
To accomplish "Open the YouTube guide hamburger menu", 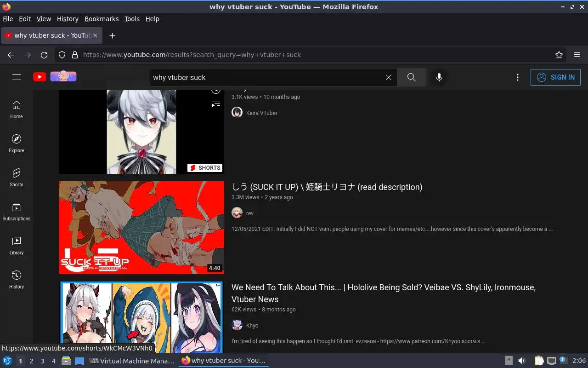I will click(17, 77).
